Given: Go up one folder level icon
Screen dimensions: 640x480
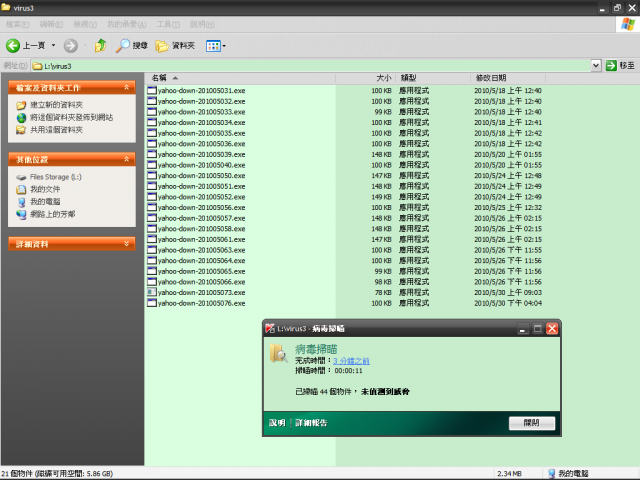Looking at the screenshot, I should tap(100, 45).
